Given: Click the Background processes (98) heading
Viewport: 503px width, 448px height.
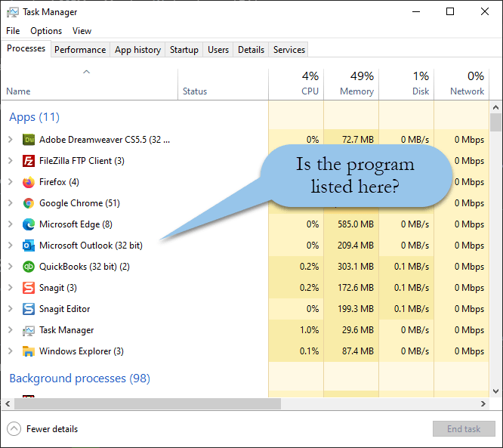Looking at the screenshot, I should click(x=79, y=378).
